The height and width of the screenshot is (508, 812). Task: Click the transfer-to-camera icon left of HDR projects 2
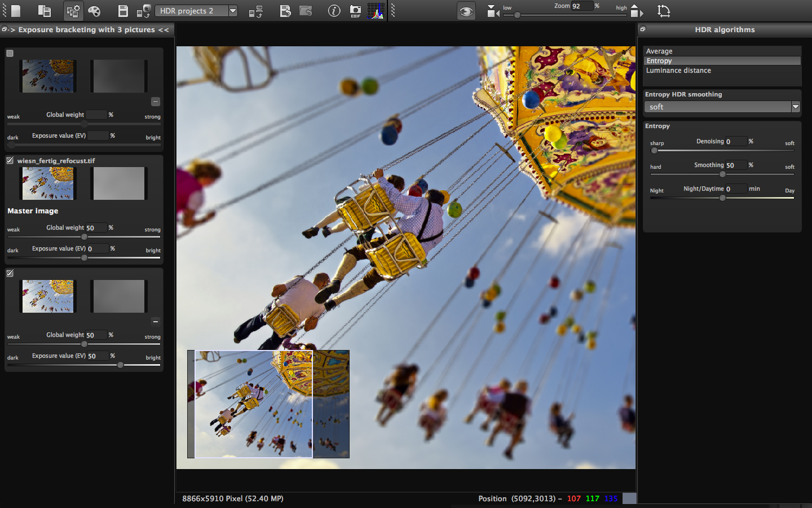point(144,11)
